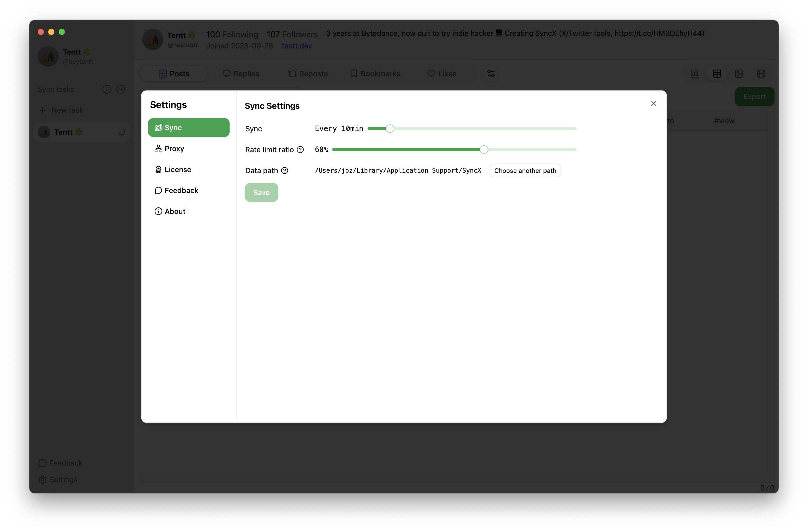Open the filter options icon
Screen dimensions: 808x532
point(491,73)
